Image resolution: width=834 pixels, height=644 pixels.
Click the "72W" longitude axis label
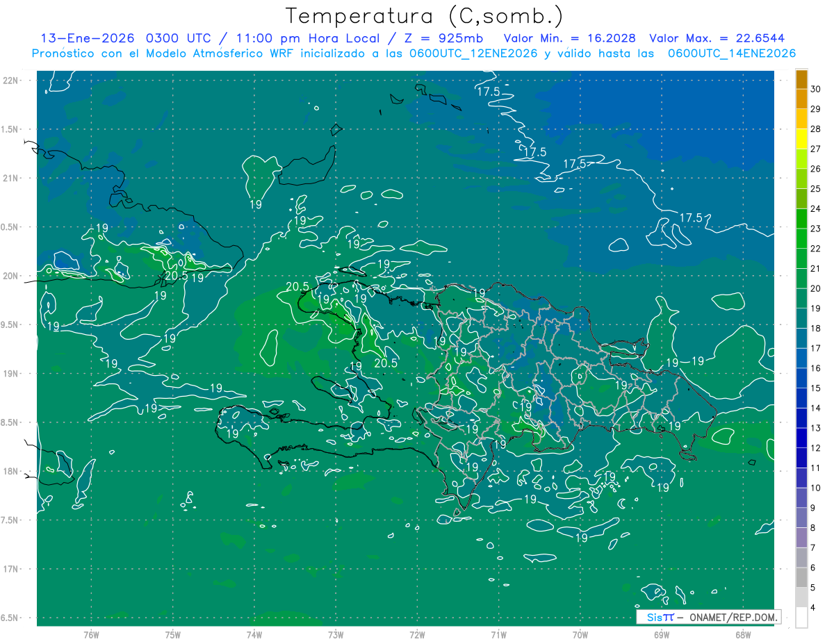click(417, 634)
